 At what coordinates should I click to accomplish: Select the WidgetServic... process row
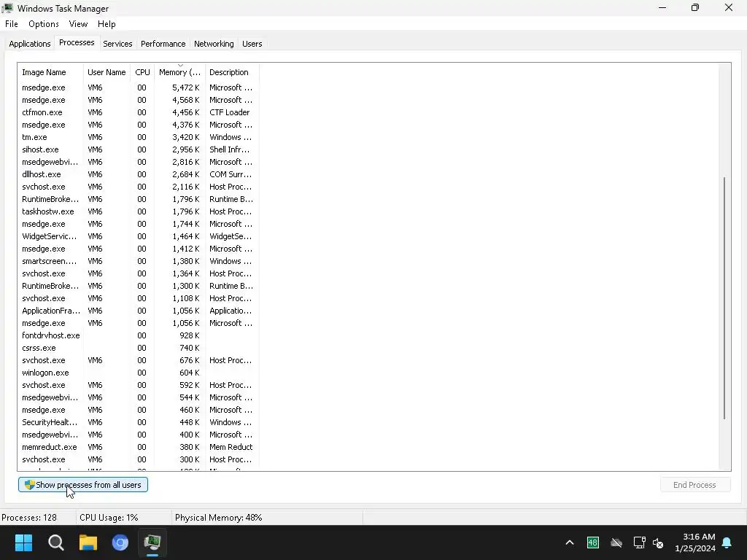tap(138, 236)
